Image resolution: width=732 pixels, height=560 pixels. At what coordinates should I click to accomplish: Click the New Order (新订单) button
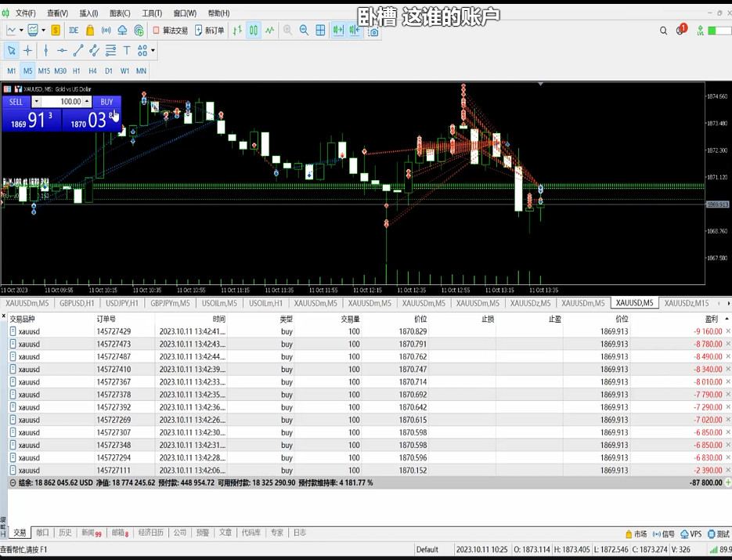(209, 31)
